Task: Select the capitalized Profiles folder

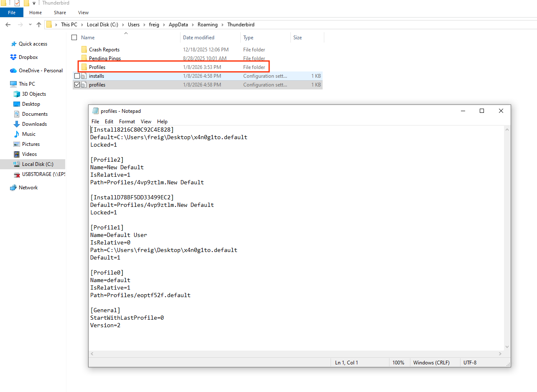Action: click(x=97, y=67)
